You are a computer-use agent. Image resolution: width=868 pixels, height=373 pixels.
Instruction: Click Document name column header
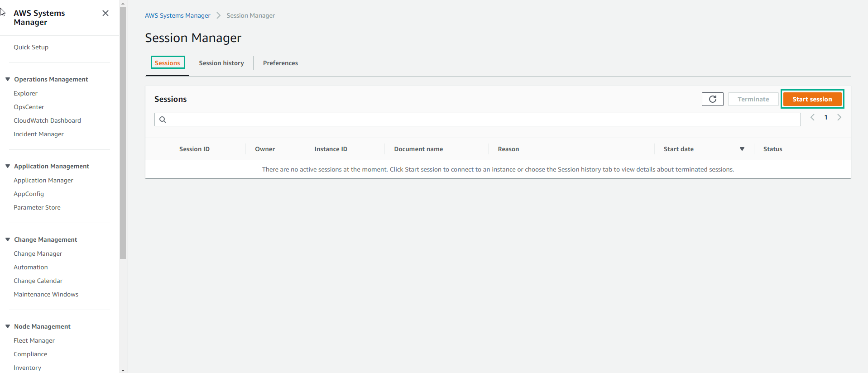point(418,149)
